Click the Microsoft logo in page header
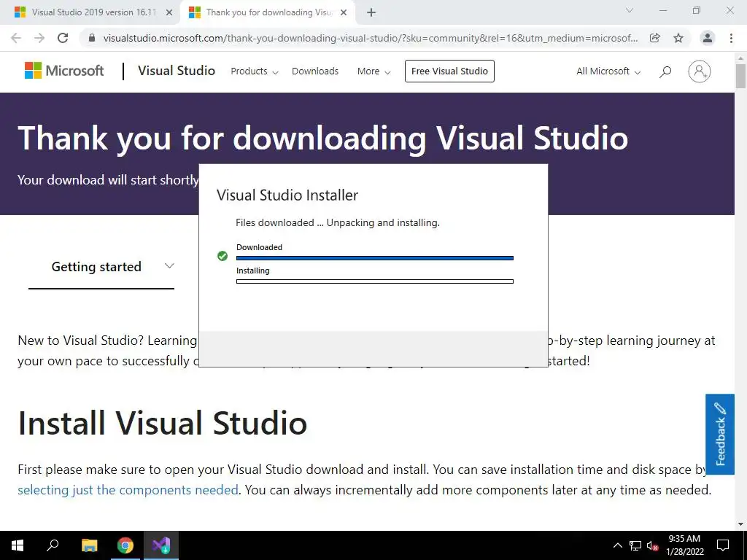 pyautogui.click(x=64, y=71)
